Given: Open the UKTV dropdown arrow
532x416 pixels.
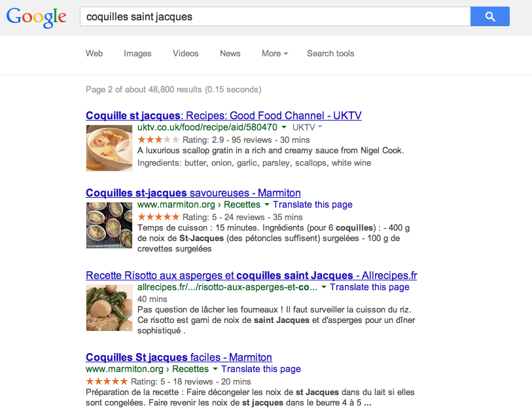Looking at the screenshot, I should pyautogui.click(x=320, y=128).
